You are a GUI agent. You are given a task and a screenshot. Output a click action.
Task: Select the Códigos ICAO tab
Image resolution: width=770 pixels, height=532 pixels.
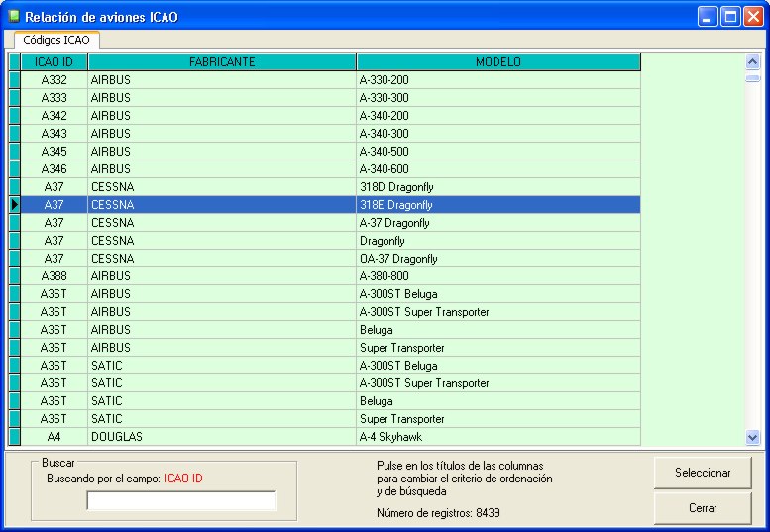pyautogui.click(x=55, y=40)
